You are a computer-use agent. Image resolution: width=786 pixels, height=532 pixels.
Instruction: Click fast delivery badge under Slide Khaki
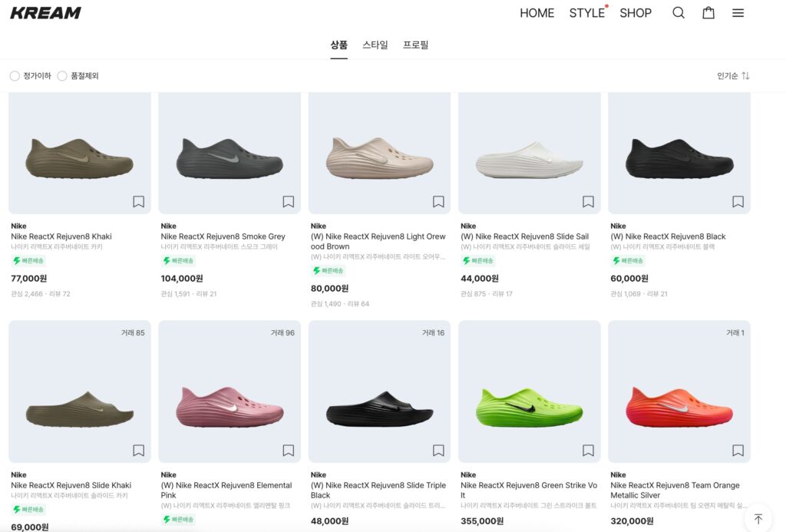pos(28,510)
